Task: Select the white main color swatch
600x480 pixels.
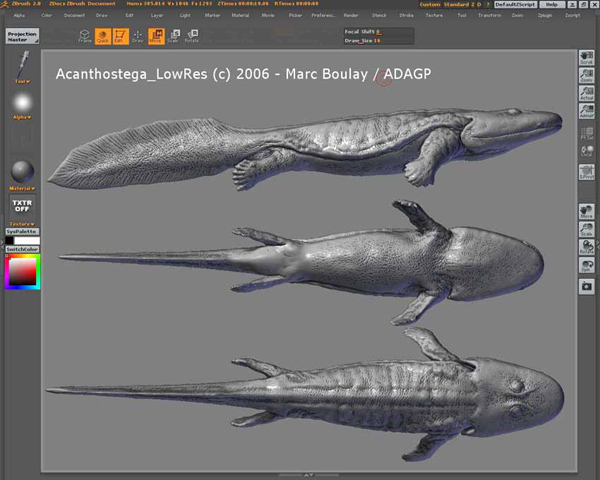Action: (x=27, y=241)
